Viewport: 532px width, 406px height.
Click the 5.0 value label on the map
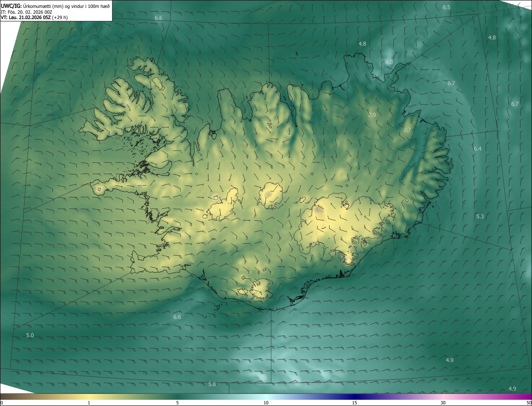[30, 335]
